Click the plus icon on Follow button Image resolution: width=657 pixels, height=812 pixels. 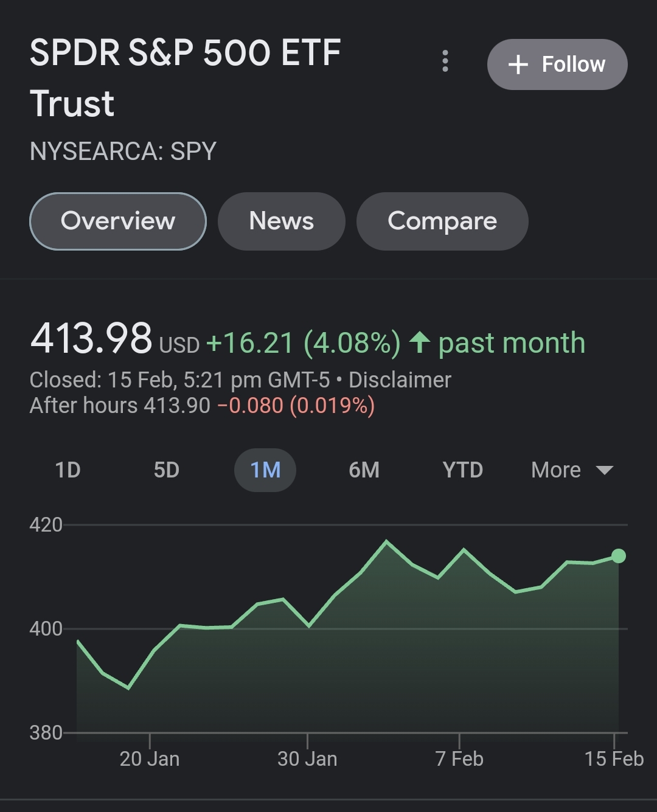518,64
